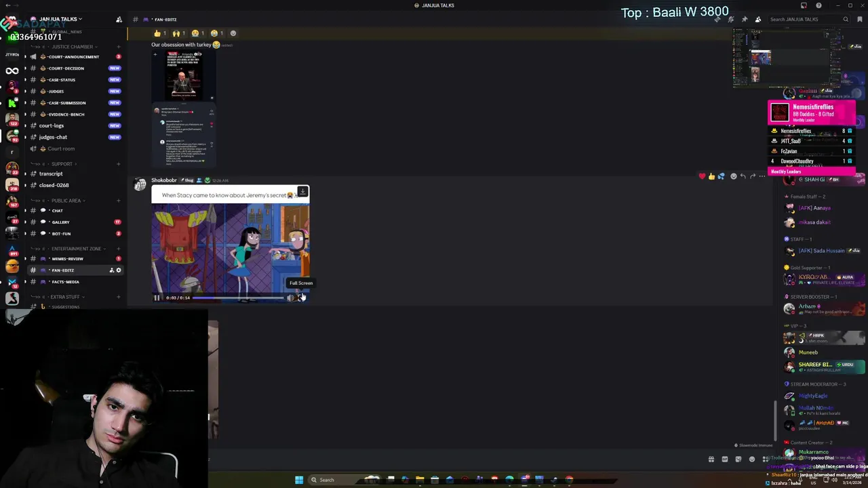
Task: Toggle the crying face reaction
Action: click(197, 33)
